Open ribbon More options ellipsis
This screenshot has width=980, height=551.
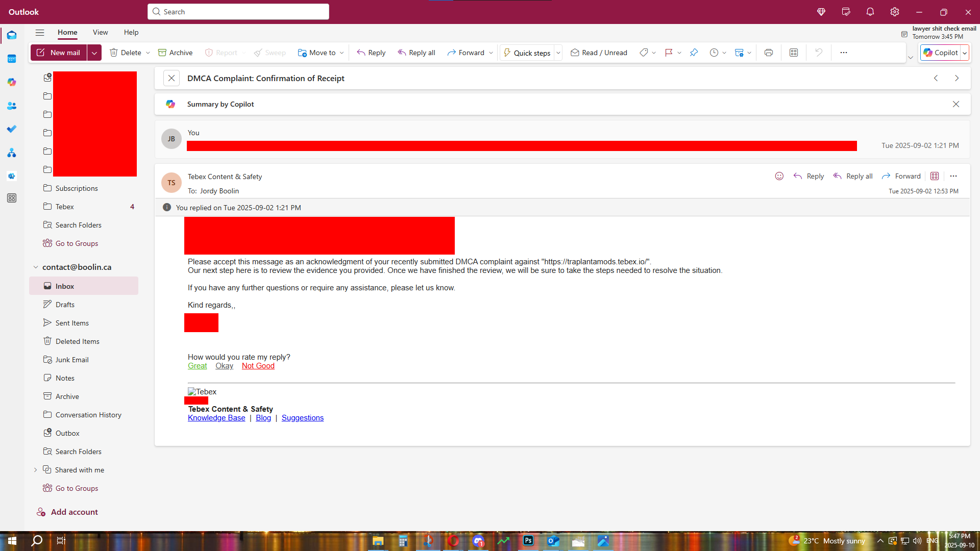point(844,53)
